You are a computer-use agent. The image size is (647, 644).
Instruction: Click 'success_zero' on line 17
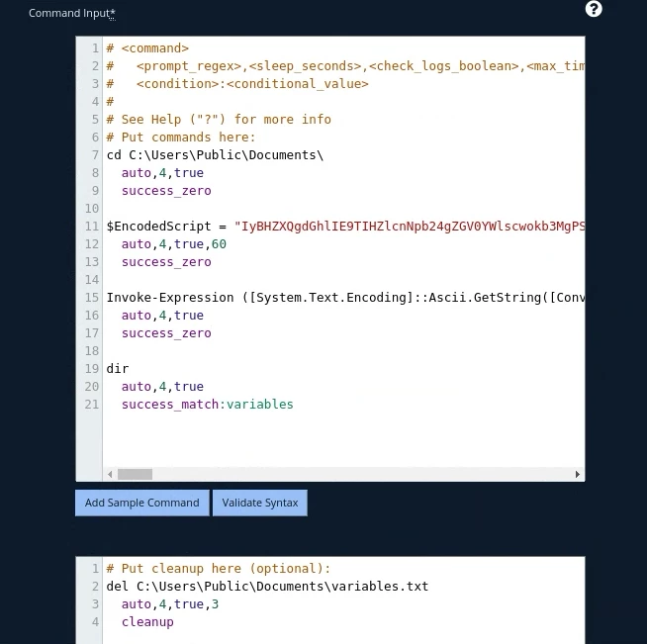[166, 333]
